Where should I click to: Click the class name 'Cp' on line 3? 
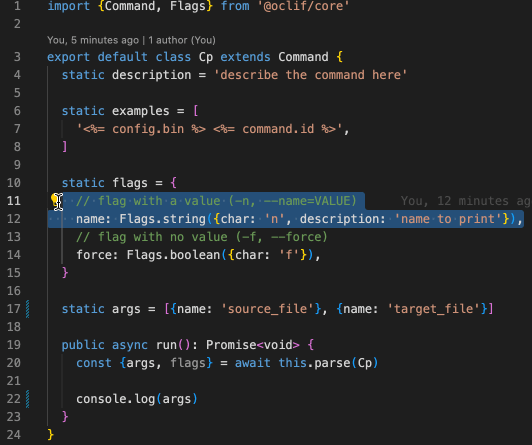pyautogui.click(x=206, y=57)
